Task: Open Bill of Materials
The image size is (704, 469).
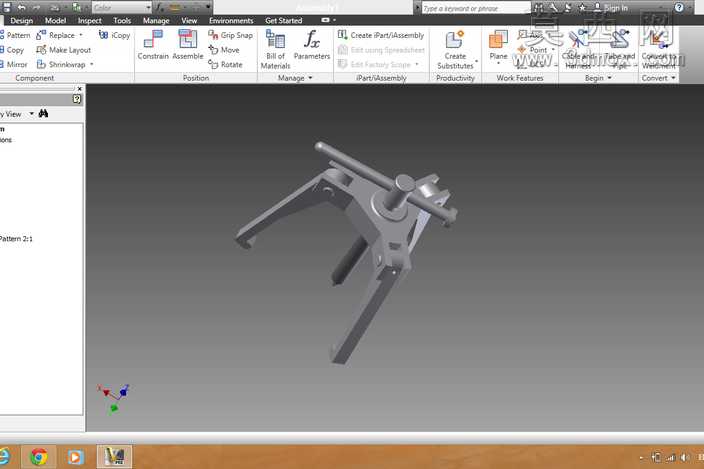Action: (x=275, y=49)
